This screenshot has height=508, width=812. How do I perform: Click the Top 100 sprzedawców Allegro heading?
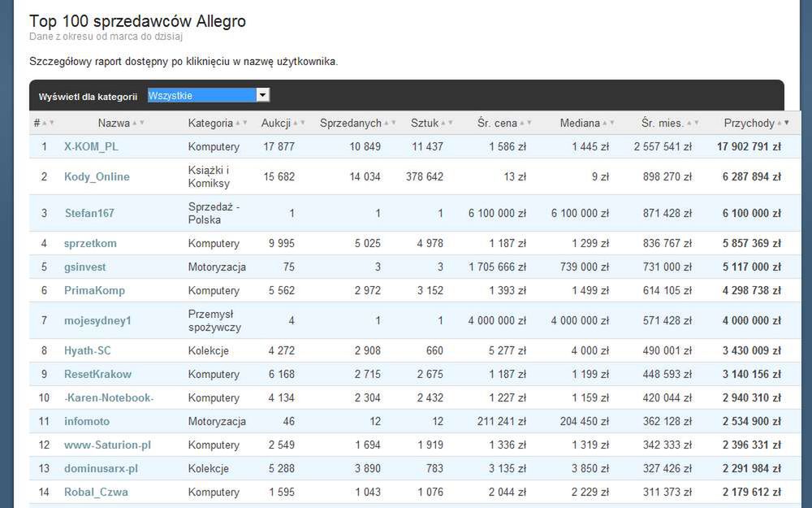click(137, 21)
